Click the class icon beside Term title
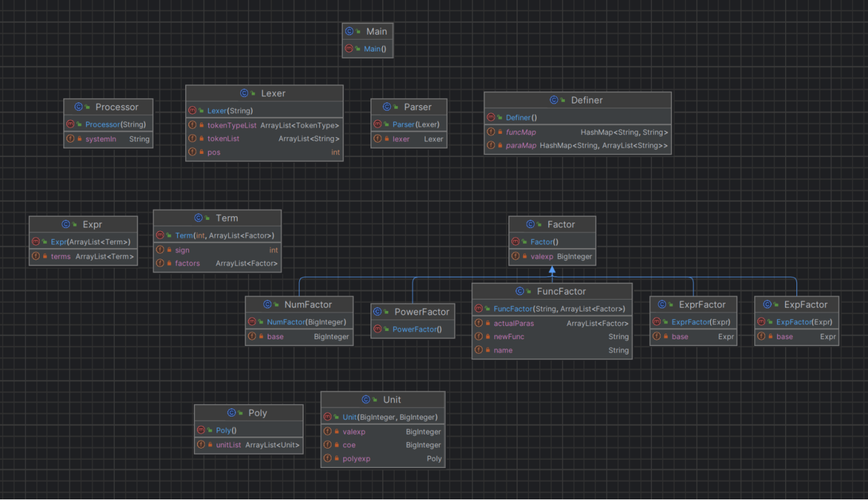Viewport: 868px width, 500px height. tap(198, 219)
